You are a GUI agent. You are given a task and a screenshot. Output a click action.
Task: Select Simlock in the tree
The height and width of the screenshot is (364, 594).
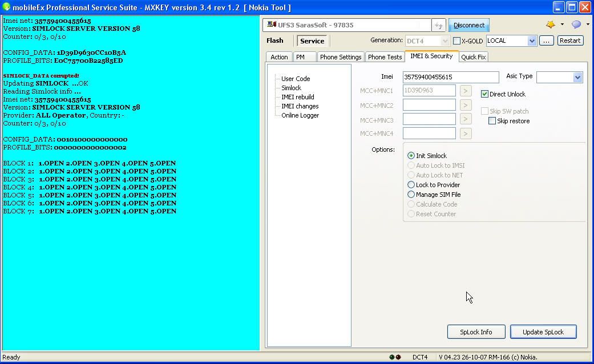coord(292,88)
